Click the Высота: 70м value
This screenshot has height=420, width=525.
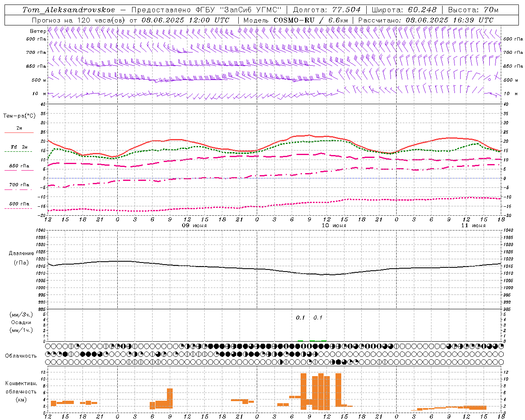point(473,10)
